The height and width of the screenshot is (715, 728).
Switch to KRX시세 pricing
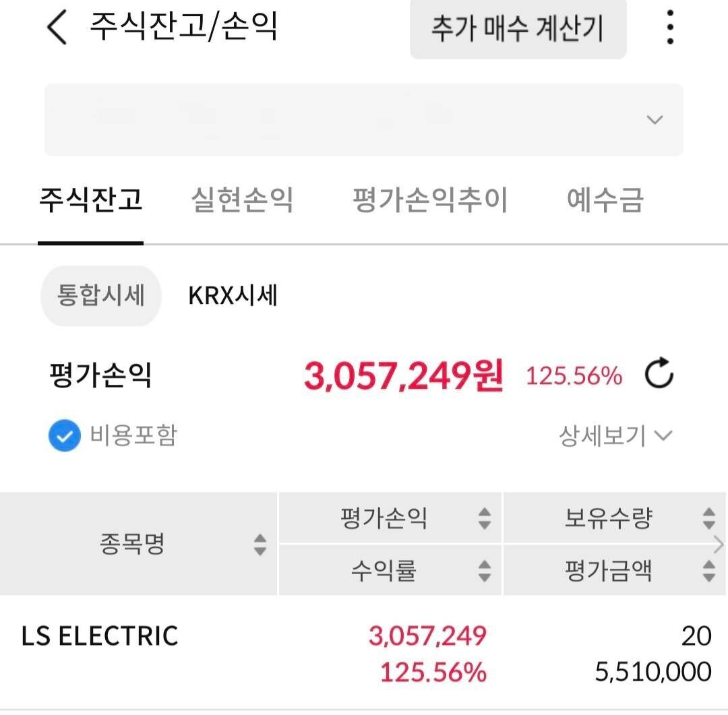[232, 295]
